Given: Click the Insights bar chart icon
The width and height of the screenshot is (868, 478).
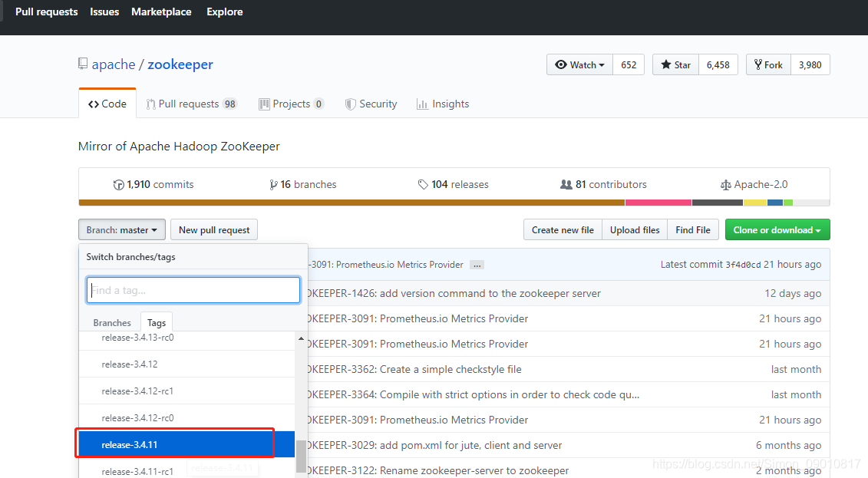Looking at the screenshot, I should [422, 104].
